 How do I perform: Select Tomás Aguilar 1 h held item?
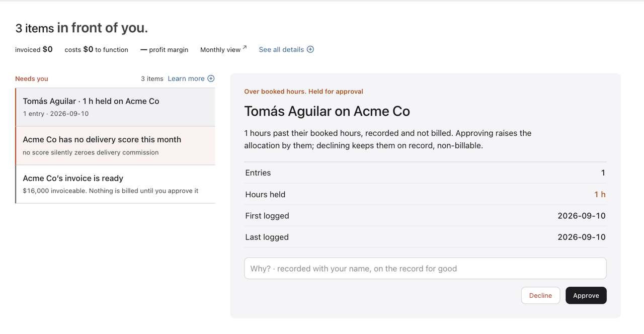click(x=115, y=107)
